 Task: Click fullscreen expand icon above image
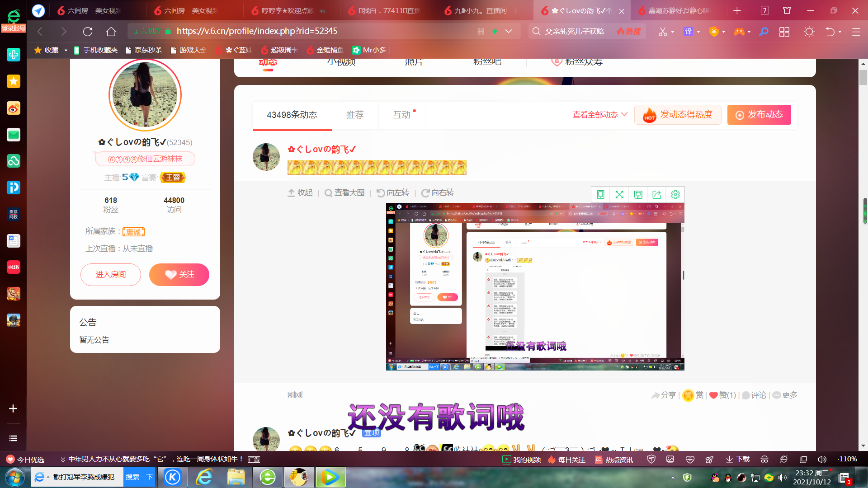coord(619,194)
